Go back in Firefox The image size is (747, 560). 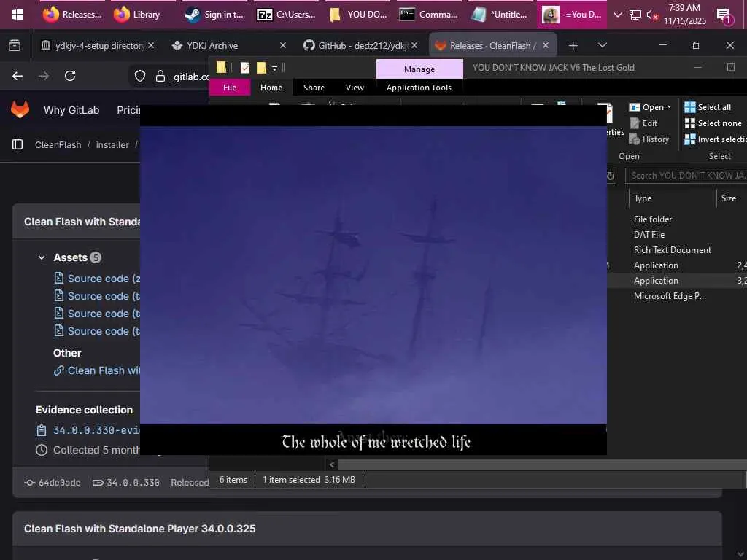pyautogui.click(x=18, y=76)
